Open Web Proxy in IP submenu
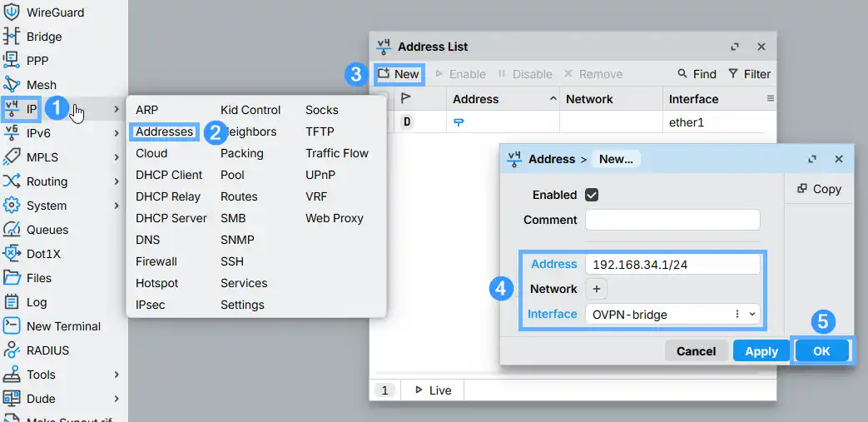The image size is (868, 422). (335, 218)
